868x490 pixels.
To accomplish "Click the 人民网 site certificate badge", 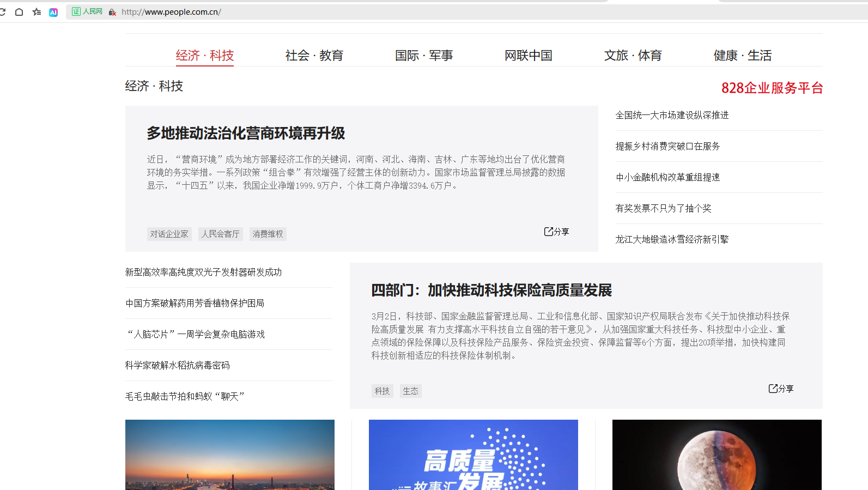I will [87, 11].
